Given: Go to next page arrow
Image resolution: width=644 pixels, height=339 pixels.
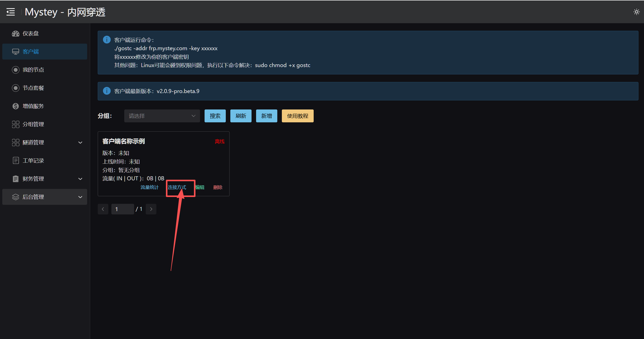Looking at the screenshot, I should (x=151, y=209).
